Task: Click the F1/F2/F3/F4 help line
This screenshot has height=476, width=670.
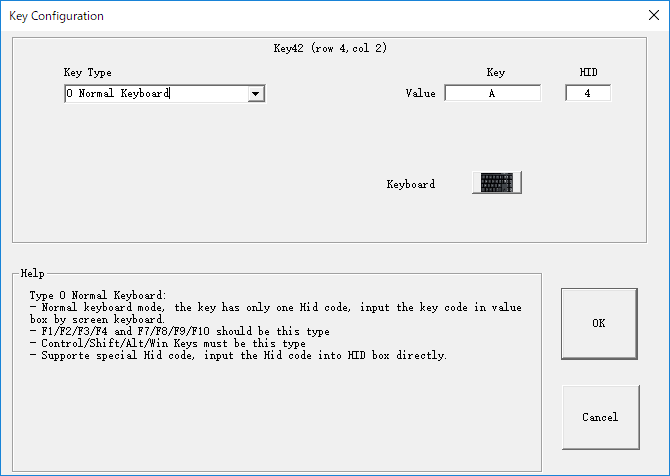Action: click(179, 331)
